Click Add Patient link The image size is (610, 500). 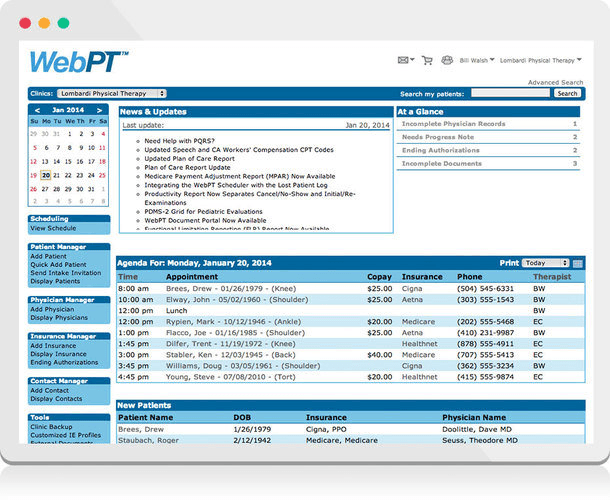(x=49, y=256)
